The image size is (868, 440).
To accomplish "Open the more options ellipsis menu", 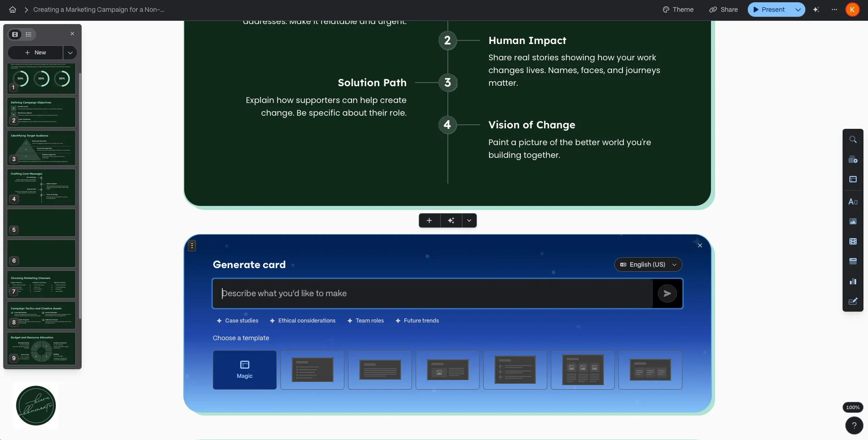I will point(834,10).
